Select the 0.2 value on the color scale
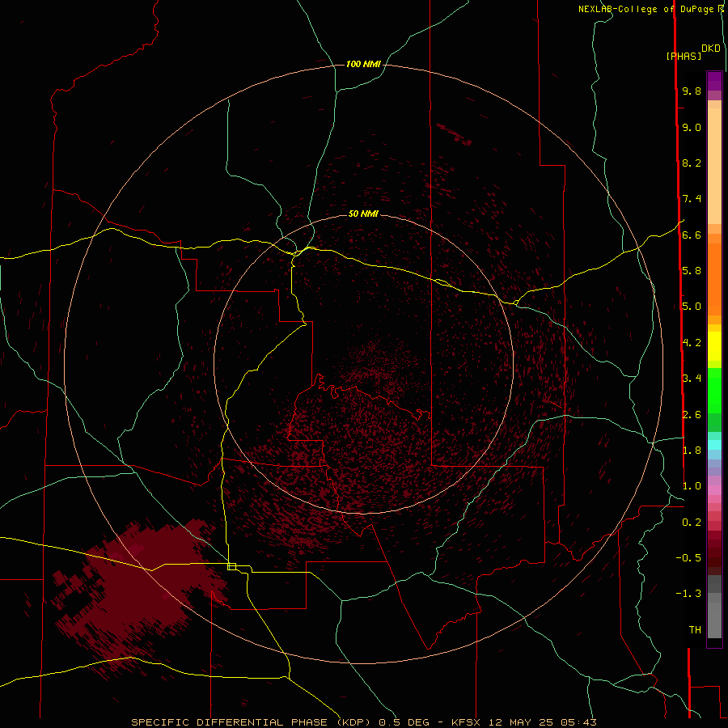Screen dimensions: 728x728 pos(692,523)
